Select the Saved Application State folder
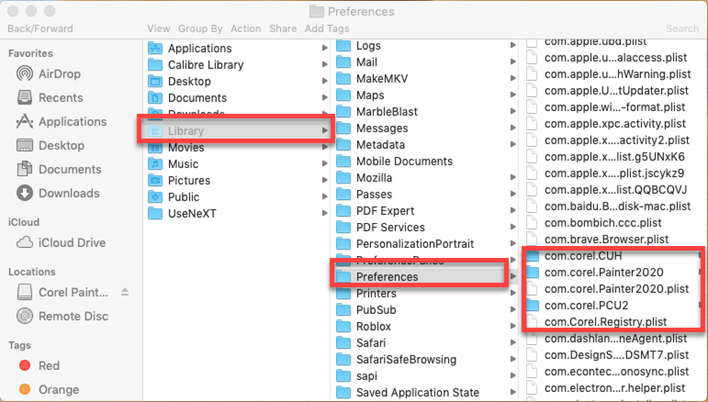The height and width of the screenshot is (402, 708). 408,393
